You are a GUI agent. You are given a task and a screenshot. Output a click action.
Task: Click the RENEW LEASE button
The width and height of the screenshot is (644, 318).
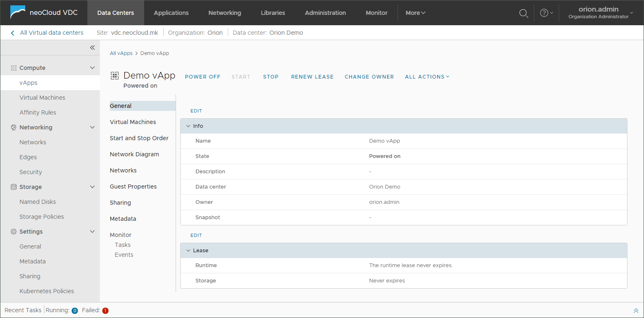[x=312, y=77]
